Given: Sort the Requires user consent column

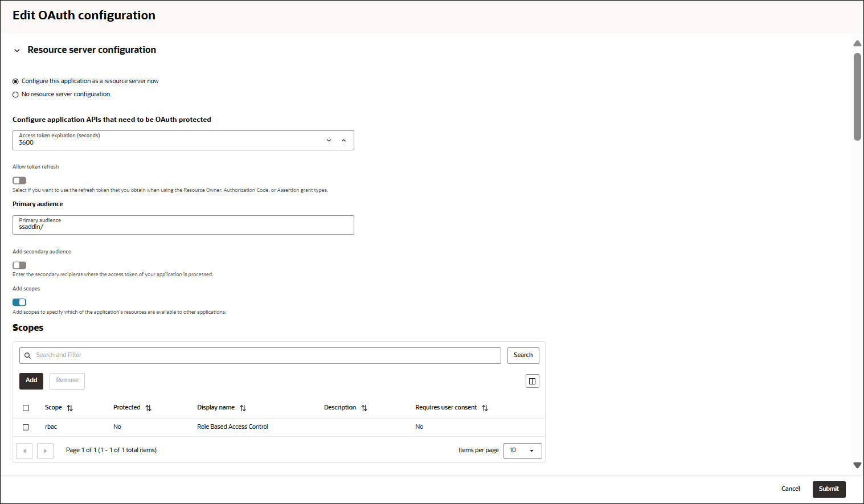Looking at the screenshot, I should (485, 407).
